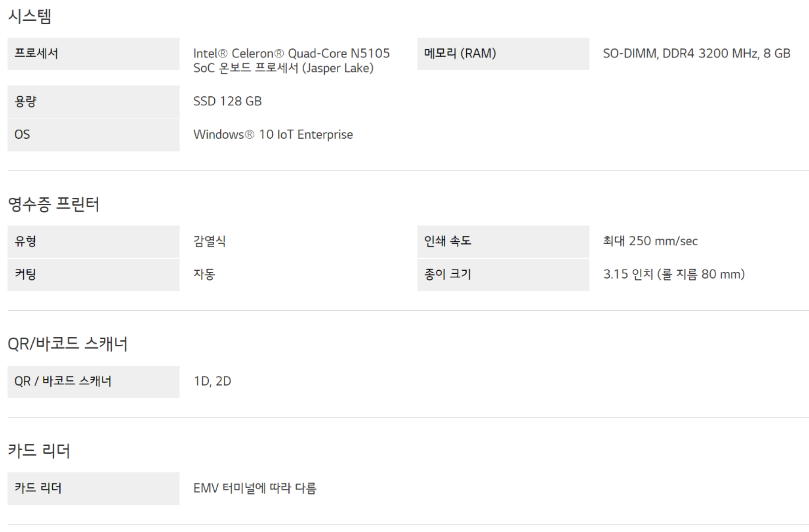Image resolution: width=809 pixels, height=532 pixels.
Task: Click the 3.15 인치 paper size value
Action: click(674, 274)
